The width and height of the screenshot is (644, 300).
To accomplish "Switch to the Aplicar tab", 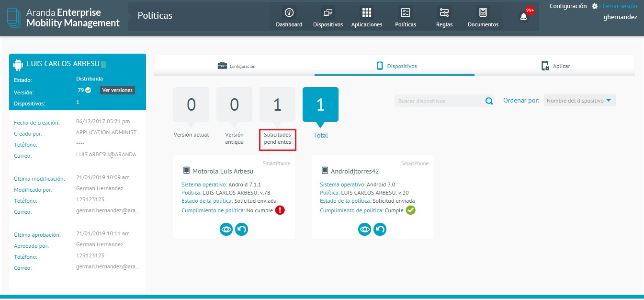I will click(x=555, y=66).
